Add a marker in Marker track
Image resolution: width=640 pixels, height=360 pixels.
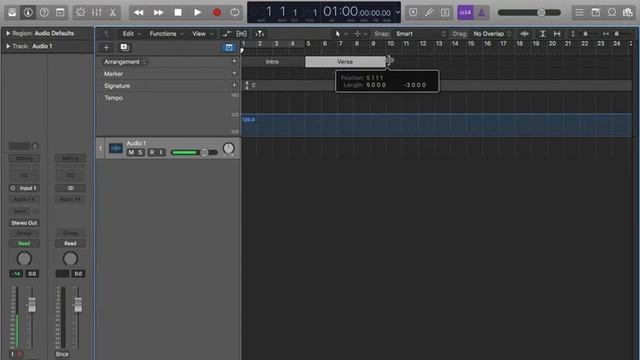coord(234,73)
